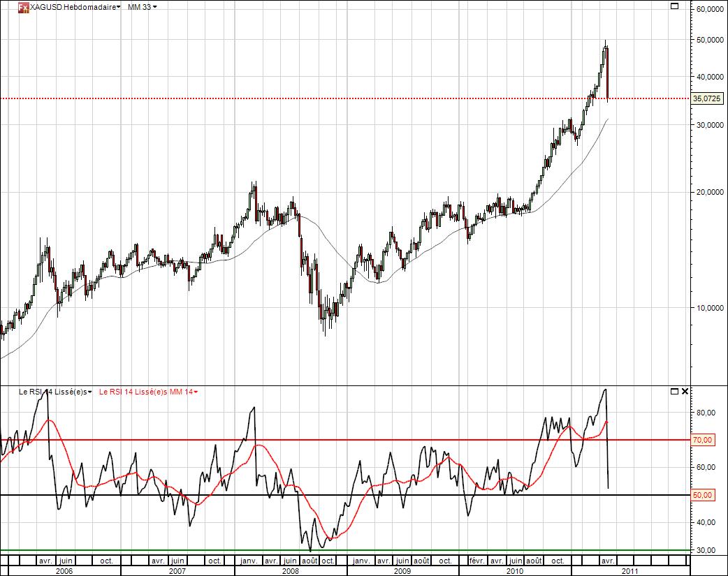Click the Fx indicator icon top-left
Viewport: 728px width, 576px height.
click(22, 7)
